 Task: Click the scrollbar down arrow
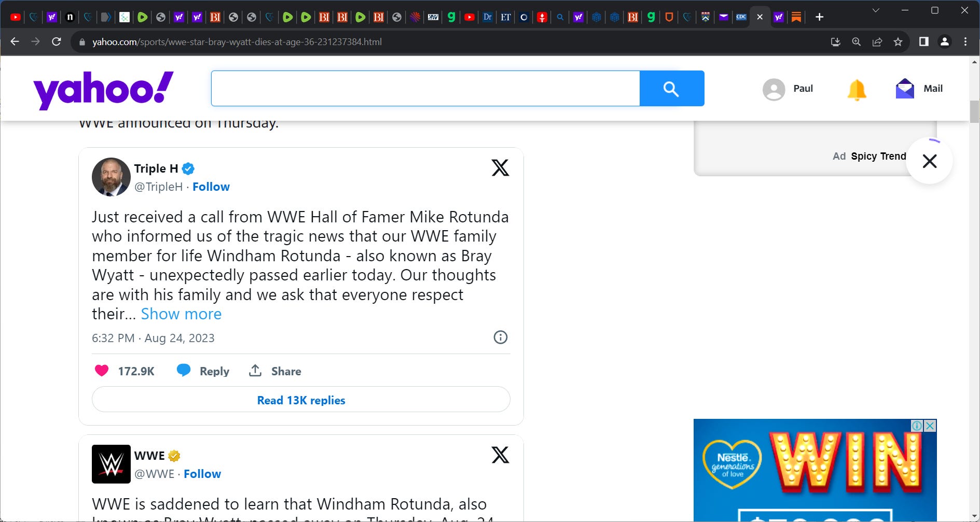(974, 516)
